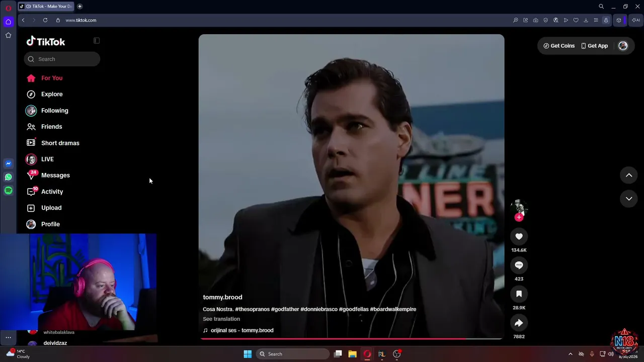The width and height of the screenshot is (644, 362).
Task: Open Opera profile account icon
Action: [x=606, y=20]
